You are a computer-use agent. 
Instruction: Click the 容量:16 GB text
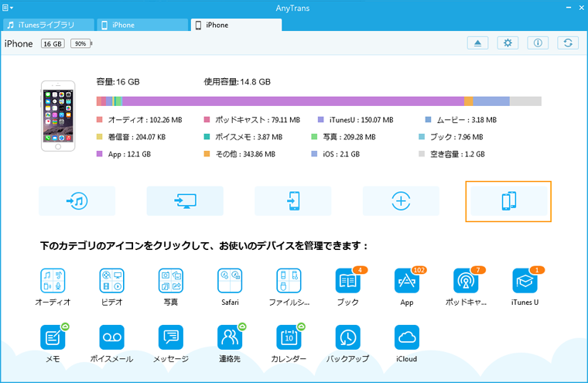point(118,82)
